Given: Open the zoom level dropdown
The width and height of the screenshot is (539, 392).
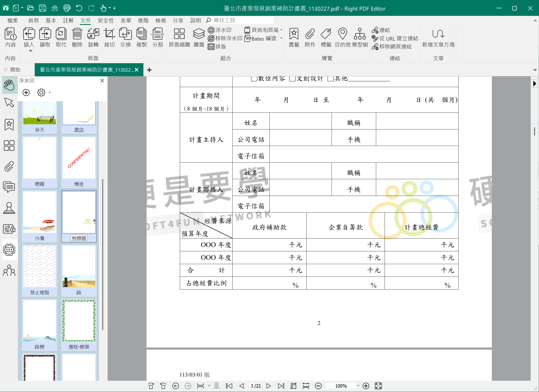Looking at the screenshot, I should pyautogui.click(x=358, y=386).
